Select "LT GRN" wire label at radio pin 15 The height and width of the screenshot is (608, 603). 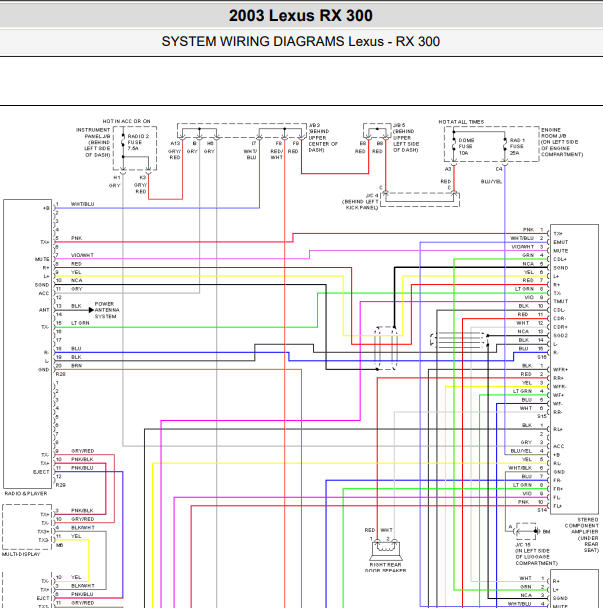80,323
